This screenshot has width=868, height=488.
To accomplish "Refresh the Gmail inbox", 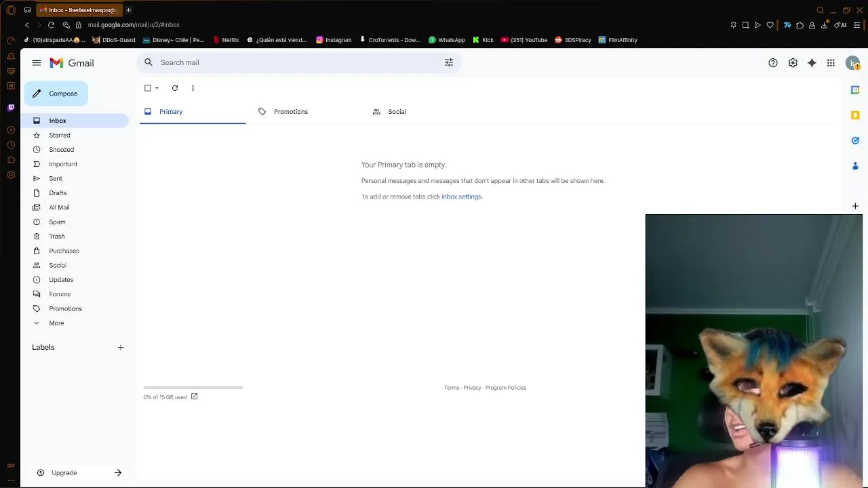I will coord(175,88).
